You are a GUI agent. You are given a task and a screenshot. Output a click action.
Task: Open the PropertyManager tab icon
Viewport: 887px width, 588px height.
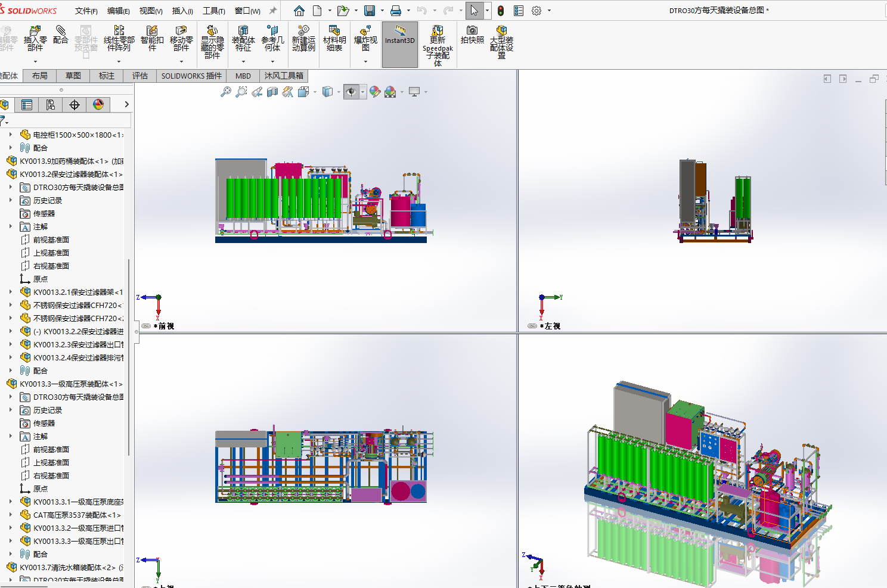[27, 105]
